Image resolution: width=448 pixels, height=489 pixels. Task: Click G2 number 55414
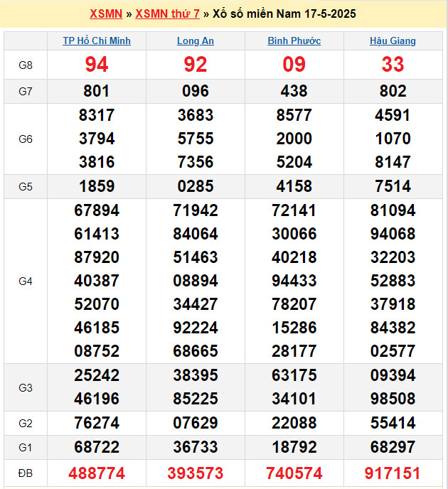(x=393, y=423)
